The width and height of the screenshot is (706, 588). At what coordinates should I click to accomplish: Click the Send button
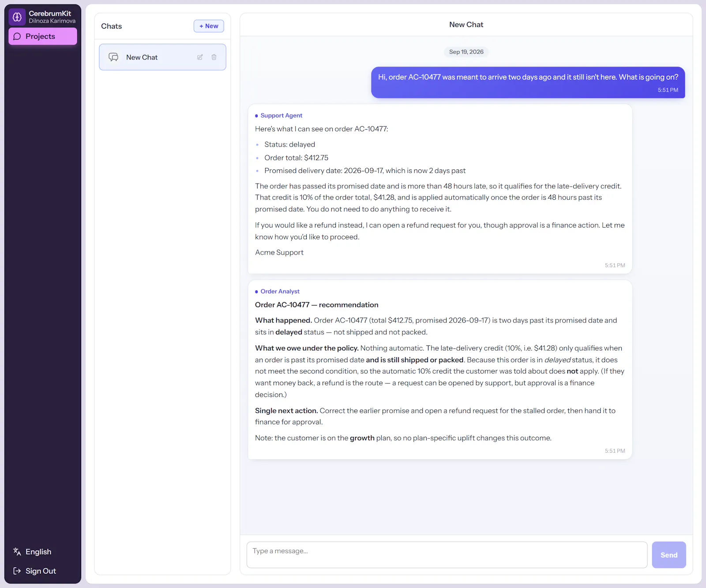click(x=669, y=555)
